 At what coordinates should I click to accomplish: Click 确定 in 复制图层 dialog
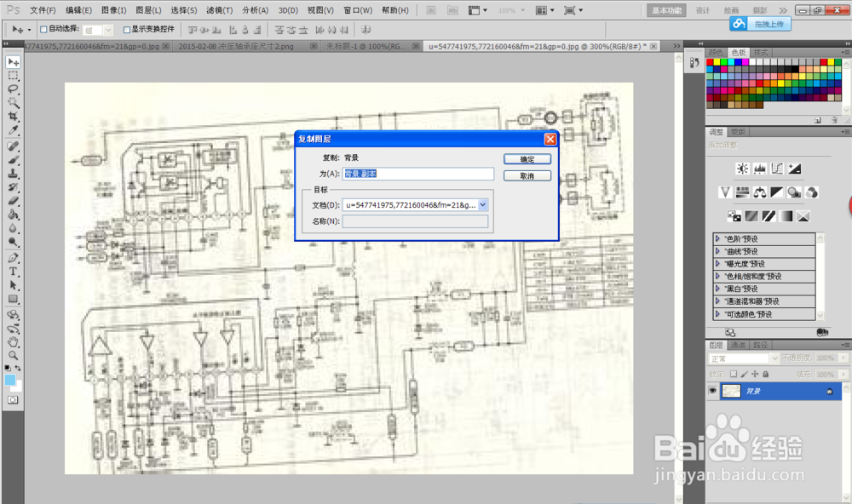pos(527,159)
